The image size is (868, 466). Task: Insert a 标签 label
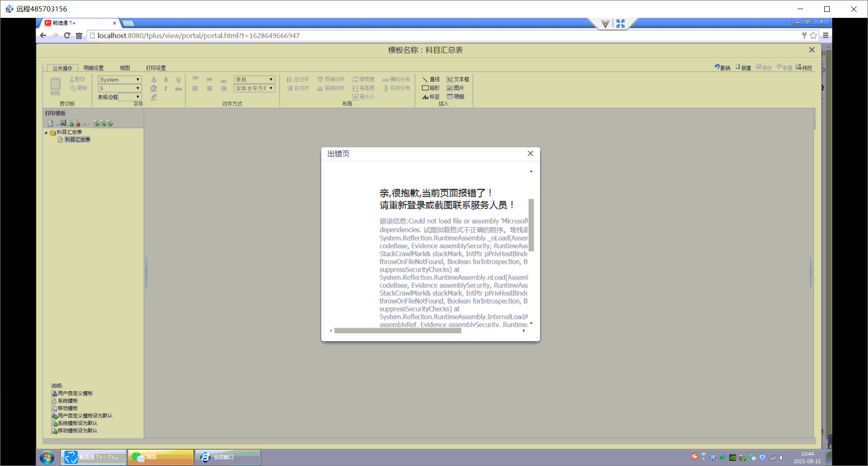click(431, 97)
